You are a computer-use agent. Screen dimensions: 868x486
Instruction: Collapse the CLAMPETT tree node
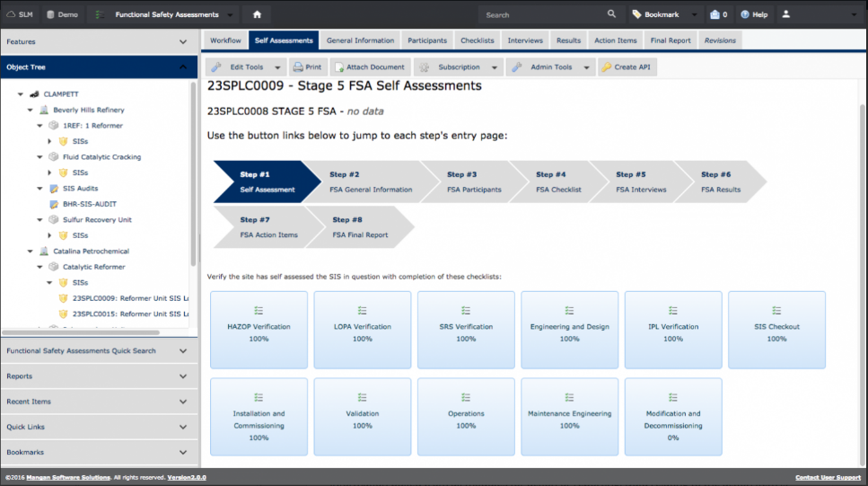[21, 94]
